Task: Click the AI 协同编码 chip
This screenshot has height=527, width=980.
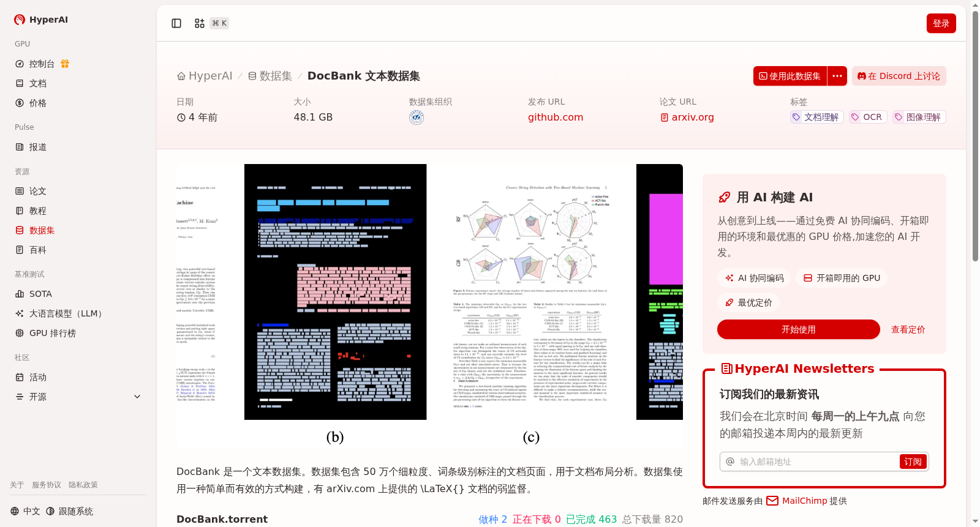Action: click(x=754, y=278)
